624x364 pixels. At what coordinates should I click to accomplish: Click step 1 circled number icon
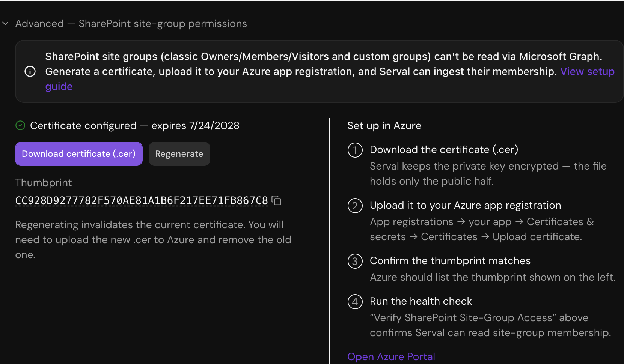click(x=355, y=150)
